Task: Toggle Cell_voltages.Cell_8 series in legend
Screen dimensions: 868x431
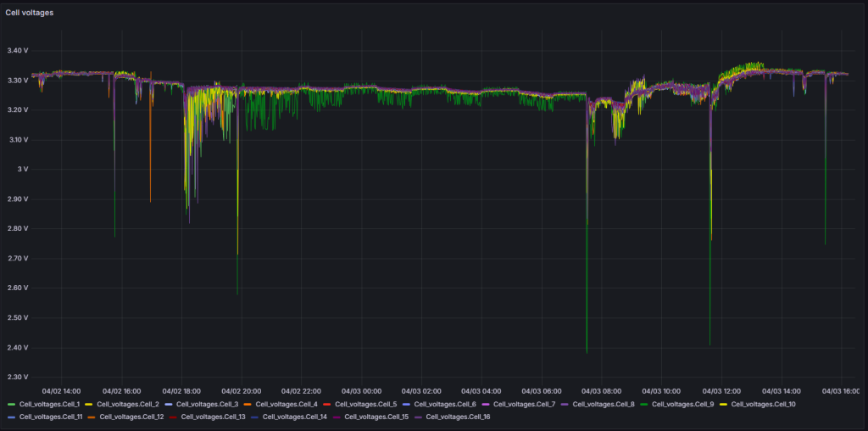Action: 604,405
